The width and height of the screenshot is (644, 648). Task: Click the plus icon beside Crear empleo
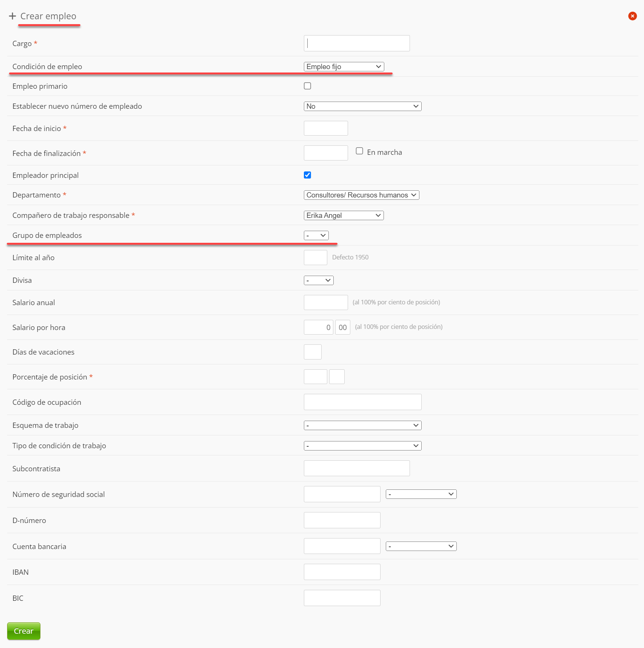(12, 16)
